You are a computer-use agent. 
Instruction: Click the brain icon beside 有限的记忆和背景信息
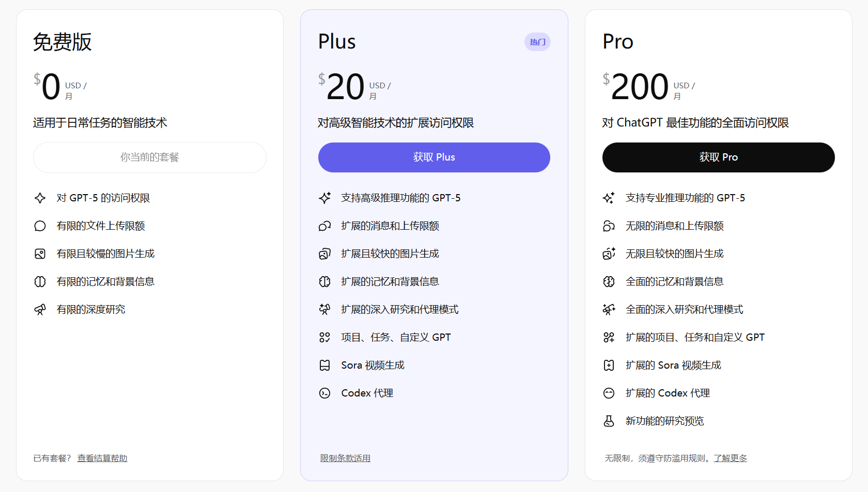point(40,282)
